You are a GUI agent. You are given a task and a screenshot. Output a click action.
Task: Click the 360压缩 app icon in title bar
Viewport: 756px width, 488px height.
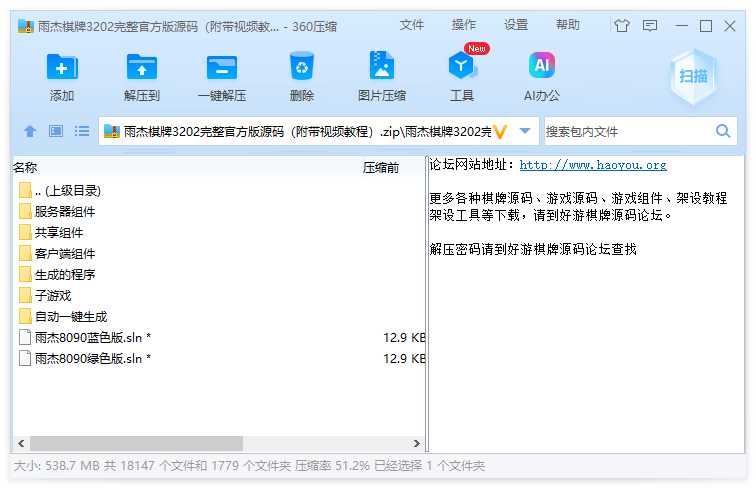point(26,26)
